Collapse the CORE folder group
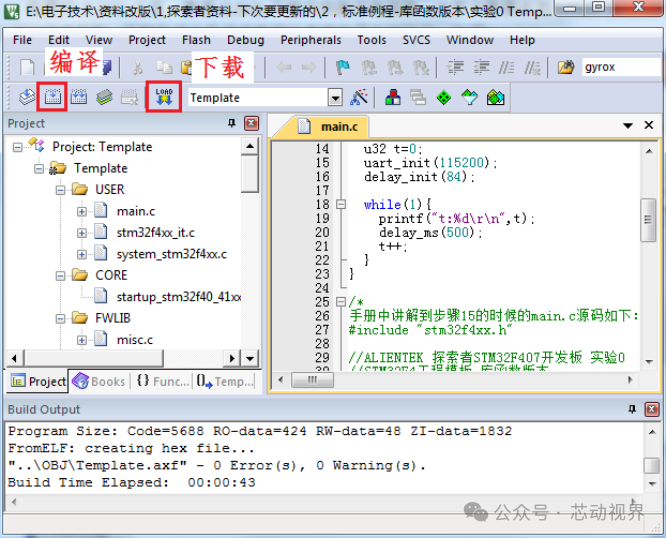Viewport: 666px width, 539px height. 60,276
